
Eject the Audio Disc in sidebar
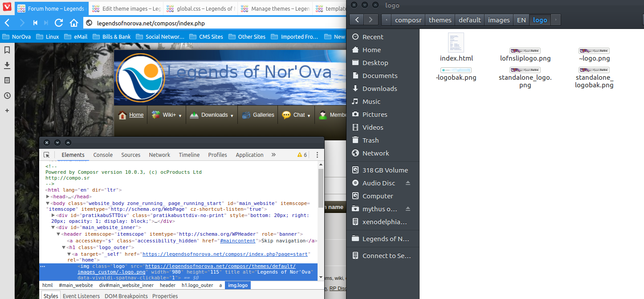coord(408,183)
